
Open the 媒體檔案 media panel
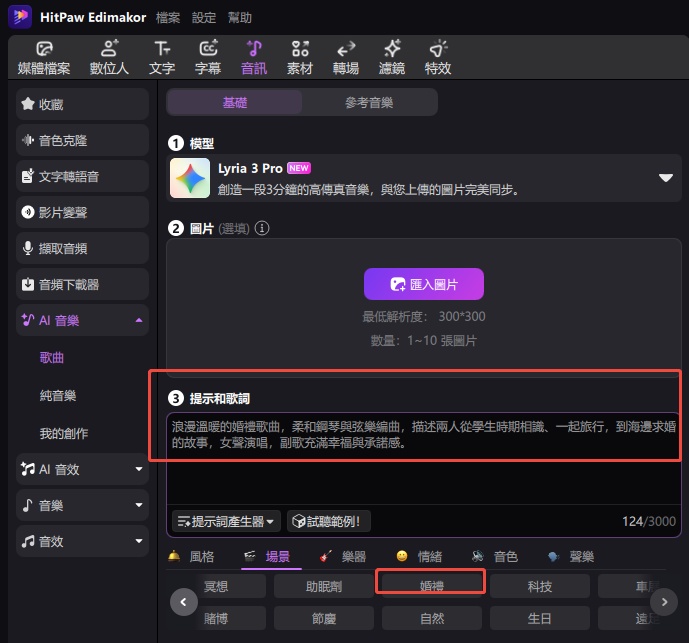point(44,58)
